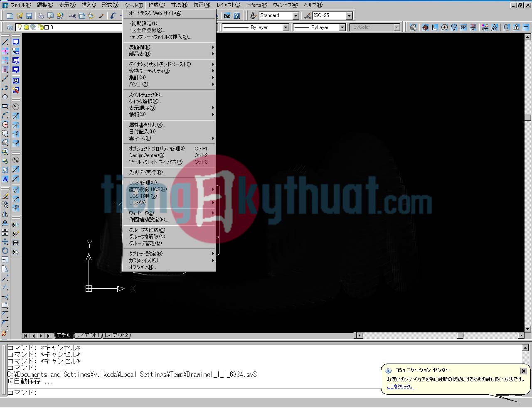Click the Esc toolbar button
The image size is (532, 408).
227,16
